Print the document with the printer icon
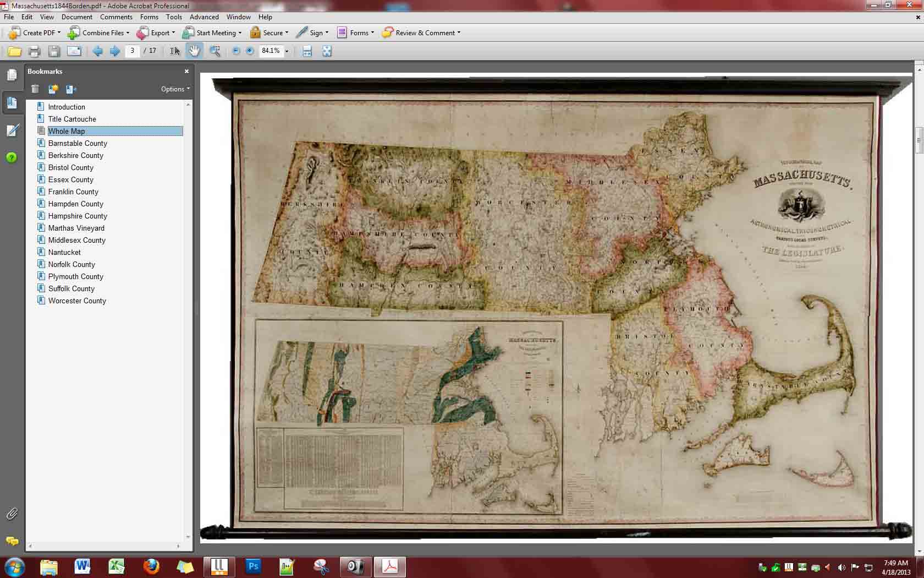This screenshot has width=924, height=578. pos(34,51)
